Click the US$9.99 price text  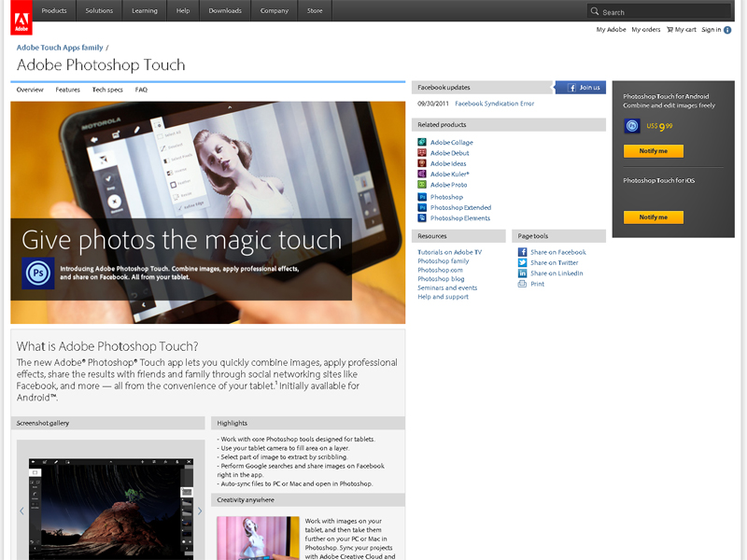pos(659,126)
